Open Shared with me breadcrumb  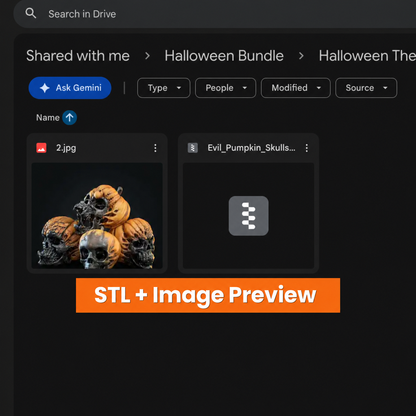click(x=78, y=56)
